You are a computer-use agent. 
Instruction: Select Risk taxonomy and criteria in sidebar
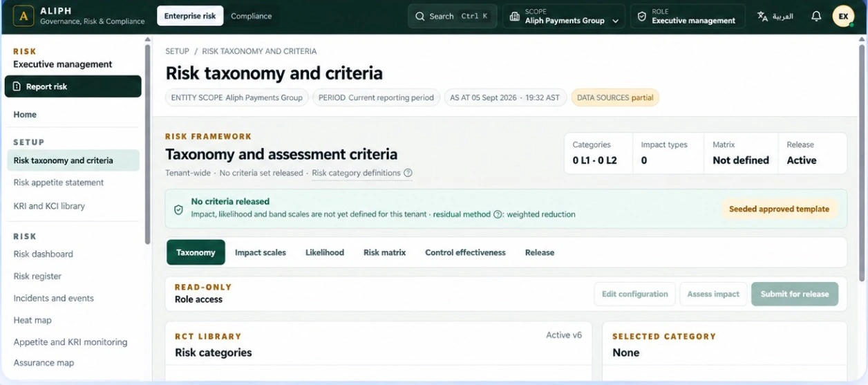[x=72, y=160]
